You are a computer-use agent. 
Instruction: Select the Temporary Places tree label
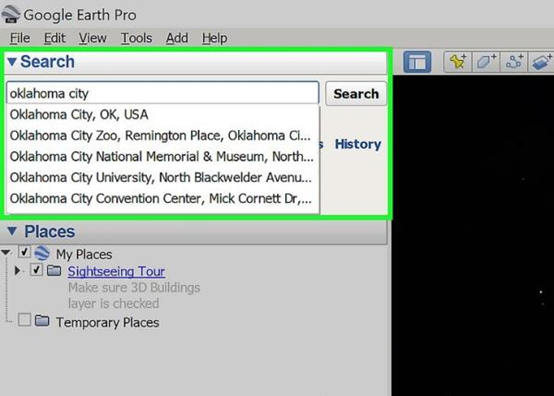(107, 322)
